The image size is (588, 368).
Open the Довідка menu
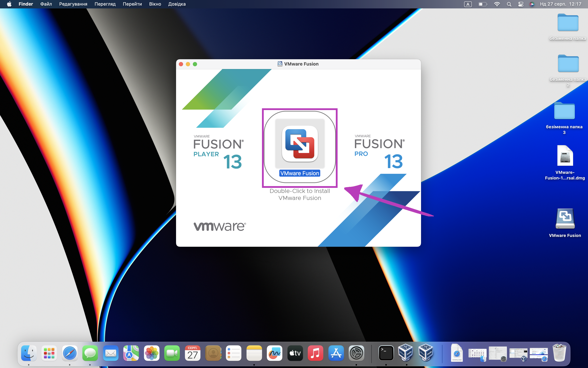[x=177, y=4]
